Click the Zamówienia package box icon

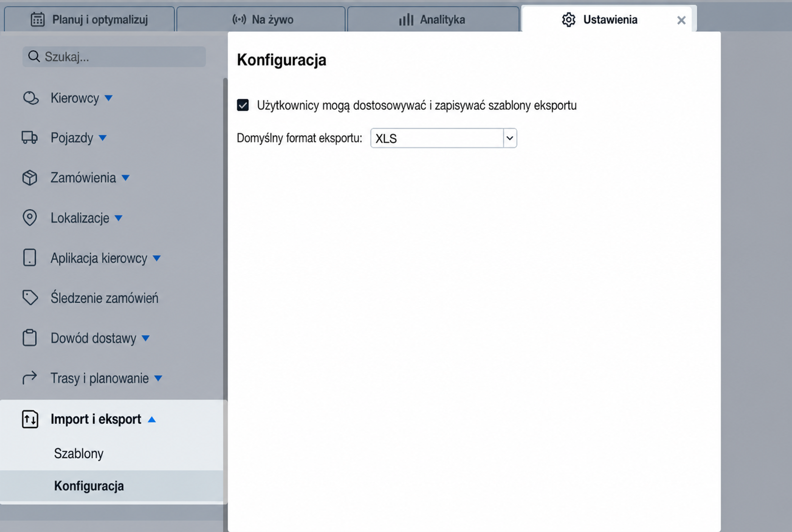coord(29,177)
